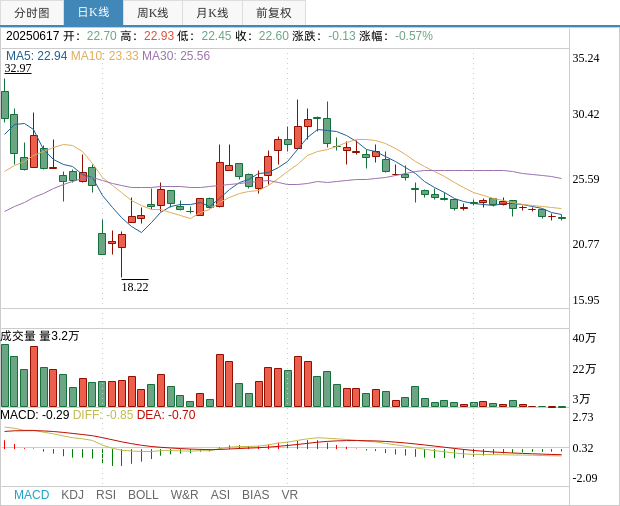
Task: Click the low price 22.45
Action: [216, 36]
